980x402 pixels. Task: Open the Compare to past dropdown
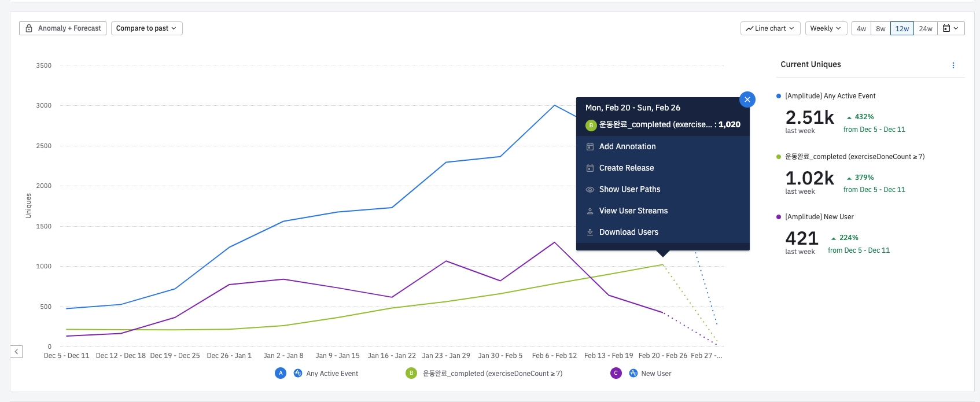(x=146, y=28)
